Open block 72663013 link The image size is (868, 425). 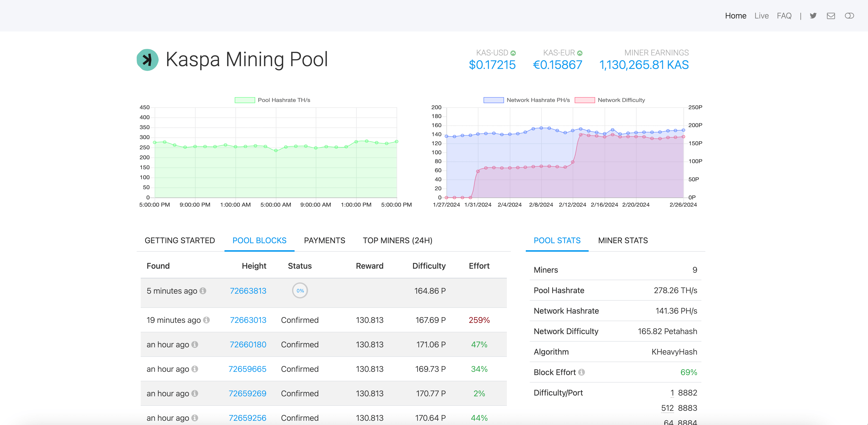pyautogui.click(x=248, y=320)
